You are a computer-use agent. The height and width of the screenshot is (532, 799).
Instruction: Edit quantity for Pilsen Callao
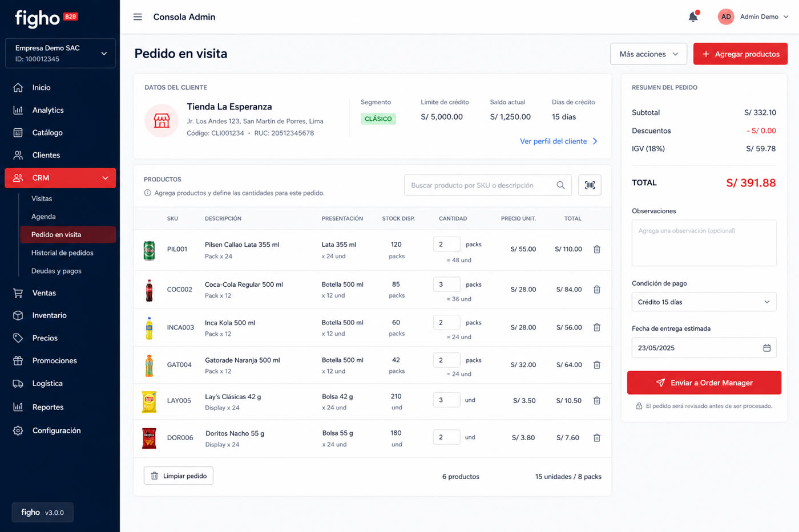coord(446,244)
